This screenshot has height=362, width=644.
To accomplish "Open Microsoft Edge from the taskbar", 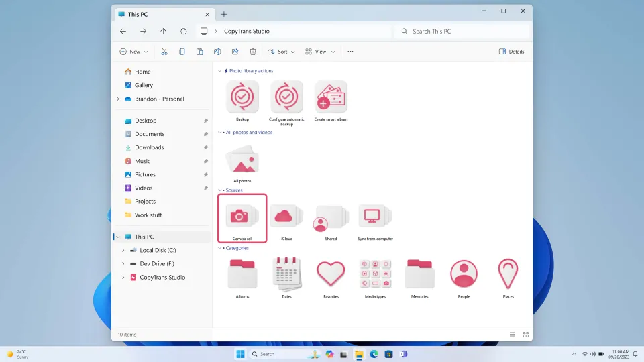I will 374,354.
